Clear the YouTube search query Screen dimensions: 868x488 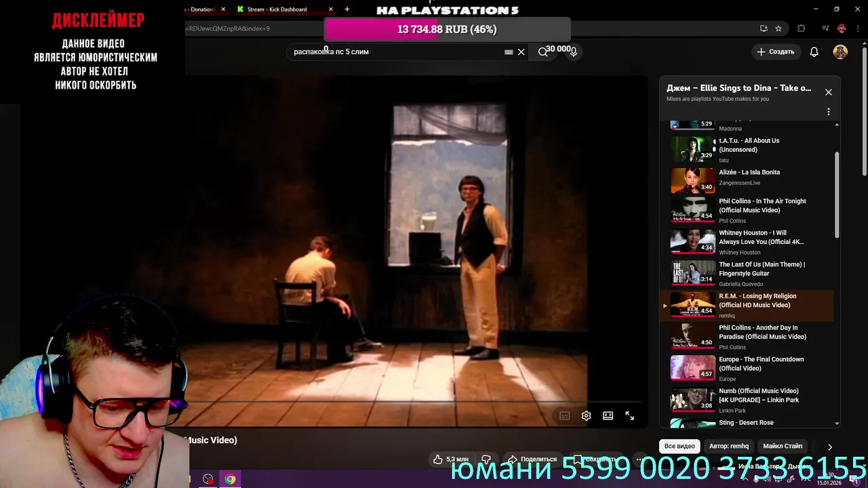(x=521, y=52)
